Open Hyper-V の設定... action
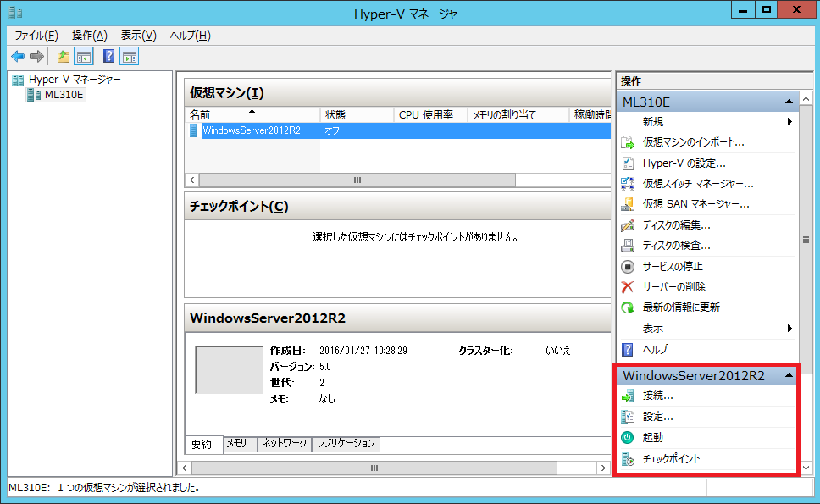Screen dimensions: 820x504 (x=684, y=163)
